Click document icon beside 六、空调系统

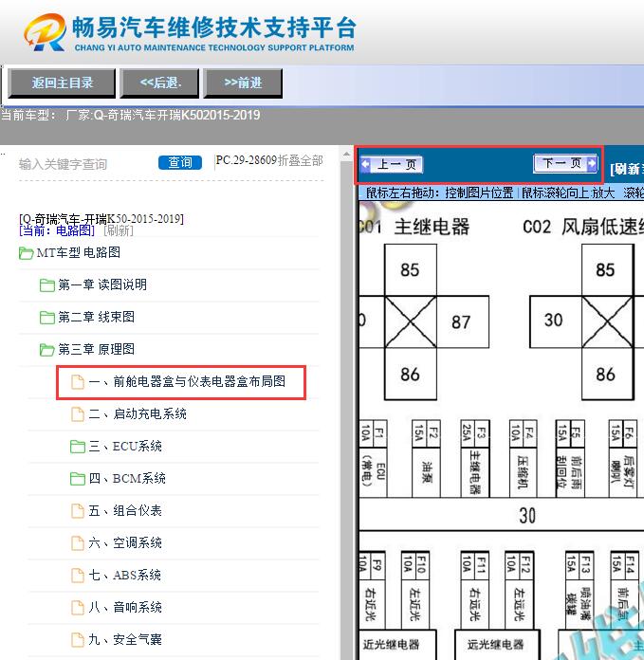pyautogui.click(x=78, y=543)
